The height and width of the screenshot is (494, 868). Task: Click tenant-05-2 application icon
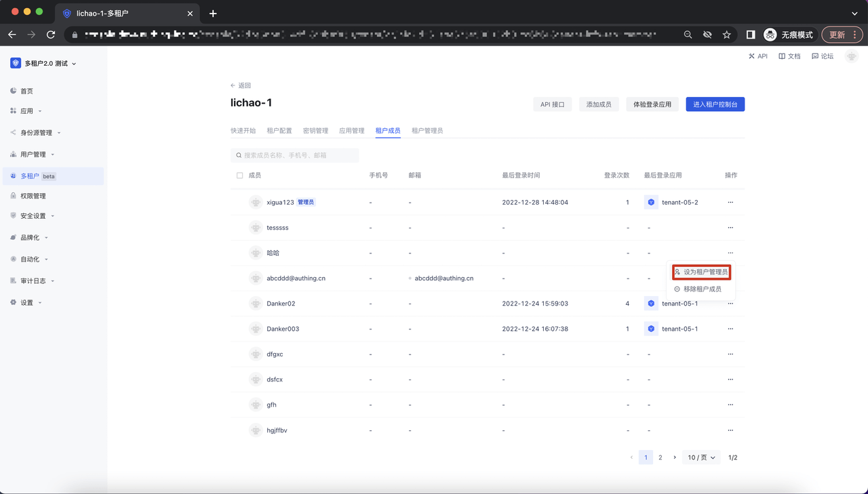pyautogui.click(x=651, y=202)
